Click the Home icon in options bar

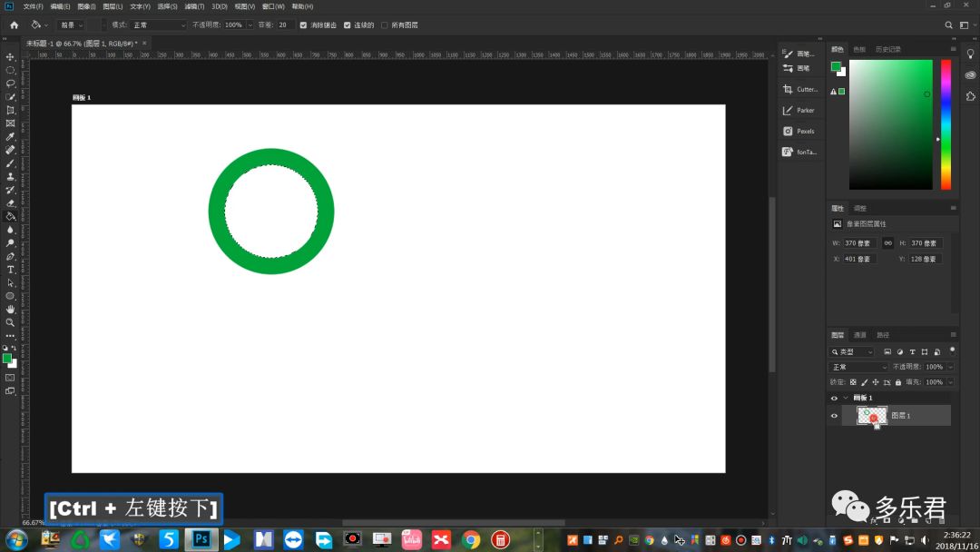point(14,25)
